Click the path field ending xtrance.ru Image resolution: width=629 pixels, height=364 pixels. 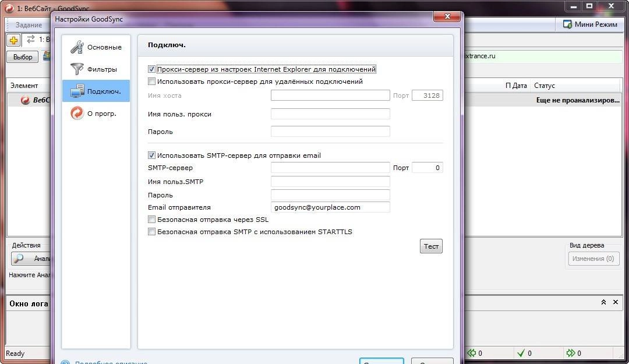(x=543, y=56)
